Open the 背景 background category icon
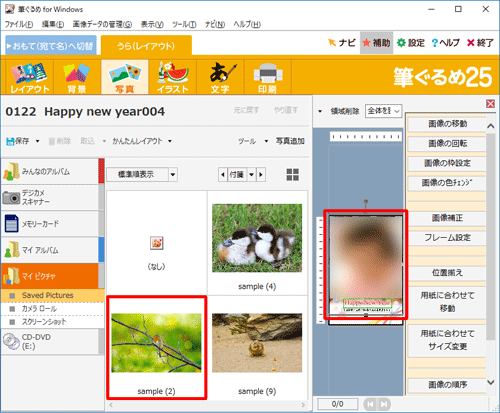 click(x=77, y=77)
